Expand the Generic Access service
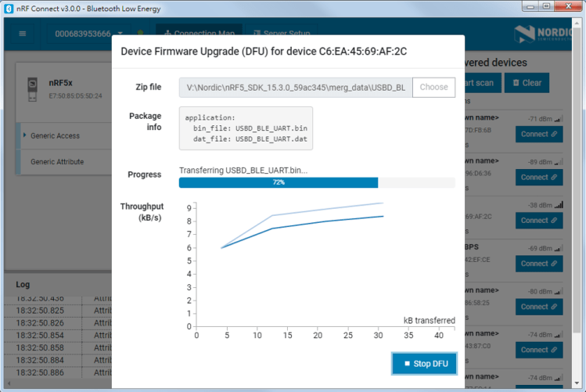Screen dimensions: 586x392 tap(56, 135)
